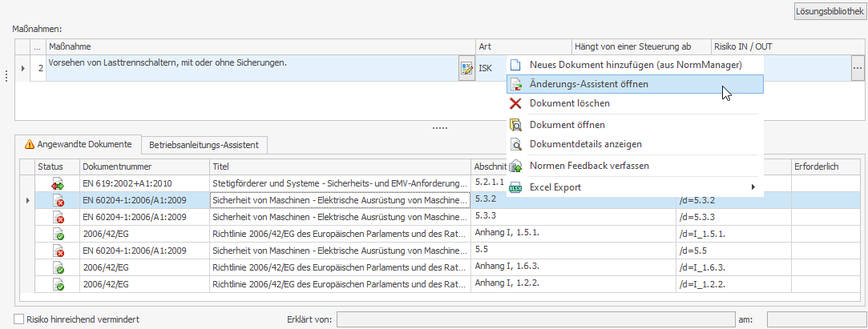Select the Angewandte Dokumente tab
The height and width of the screenshot is (329, 868).
[78, 145]
